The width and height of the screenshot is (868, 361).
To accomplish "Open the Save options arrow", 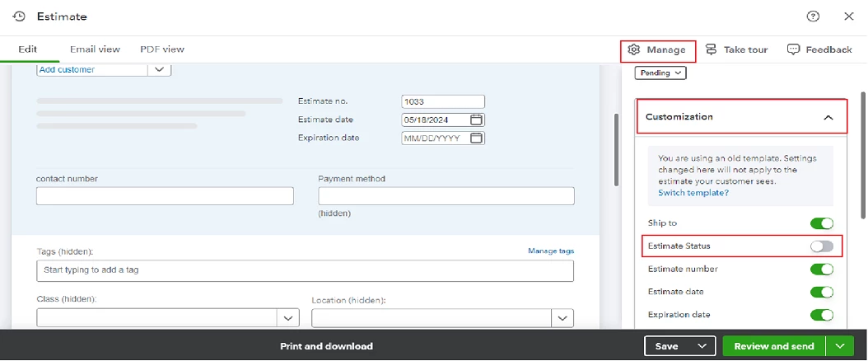I will coord(702,346).
